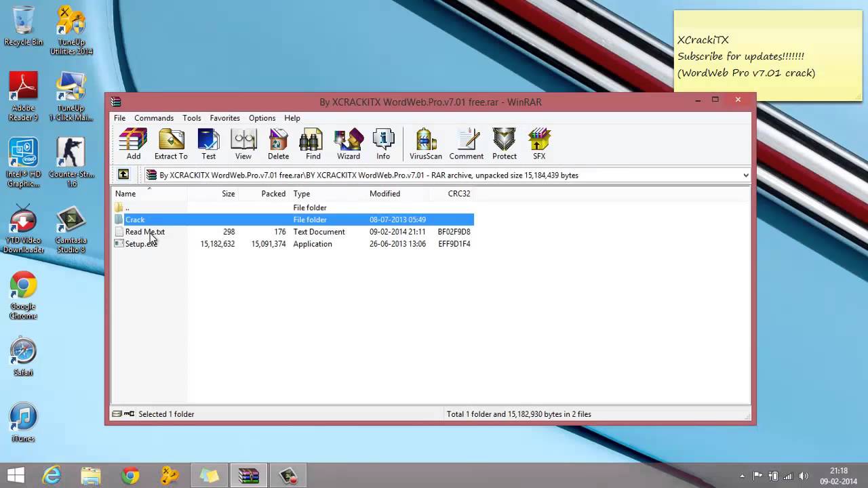Open File Explorer from the taskbar
868x488 pixels.
click(91, 475)
